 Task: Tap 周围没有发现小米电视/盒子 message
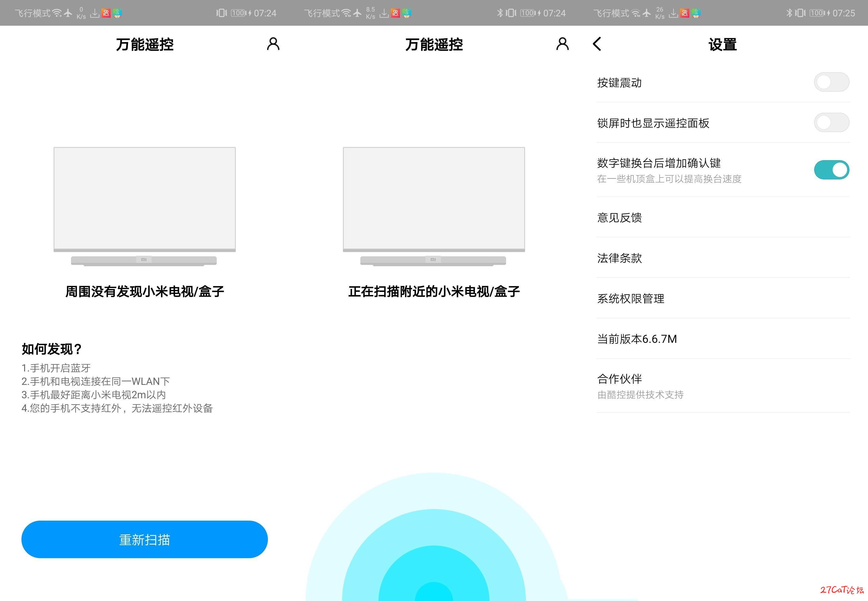click(145, 291)
